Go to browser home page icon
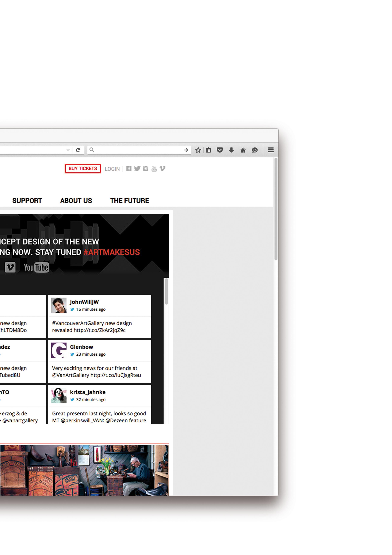This screenshot has width=392, height=555. (x=243, y=150)
